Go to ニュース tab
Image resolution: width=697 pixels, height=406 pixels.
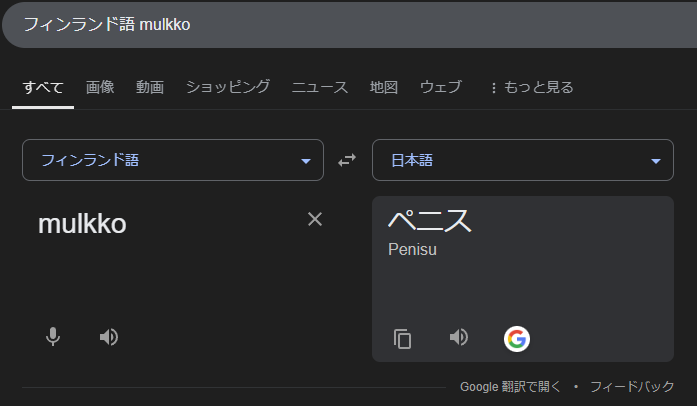click(320, 87)
